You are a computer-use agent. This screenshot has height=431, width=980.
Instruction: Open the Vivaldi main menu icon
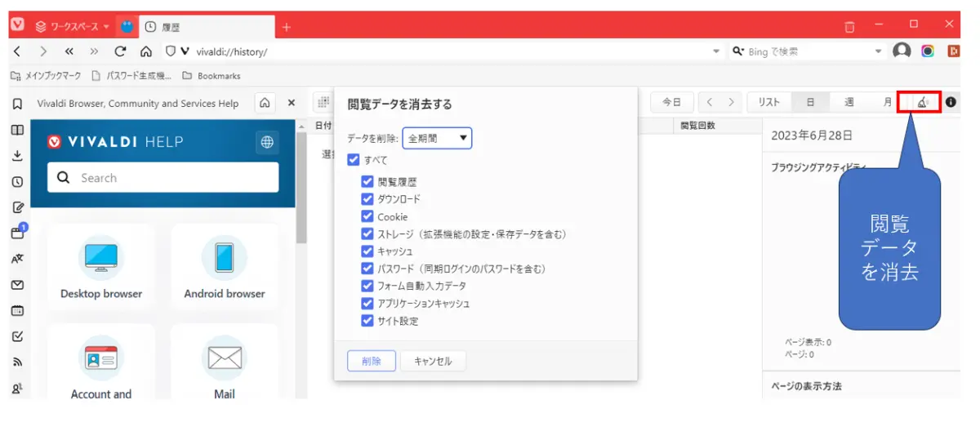[x=17, y=25]
